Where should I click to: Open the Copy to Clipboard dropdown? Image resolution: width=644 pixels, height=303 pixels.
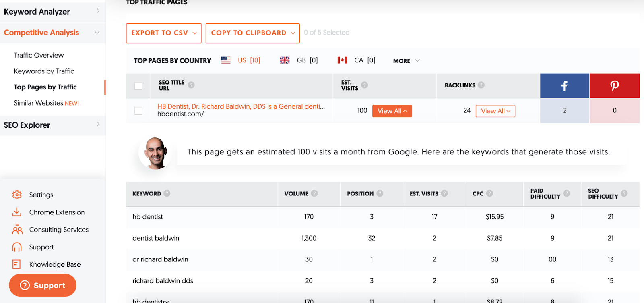pos(252,33)
